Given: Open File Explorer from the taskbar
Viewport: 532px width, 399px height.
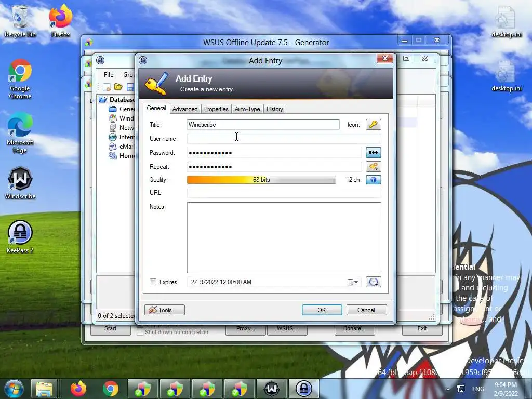Looking at the screenshot, I should click(45, 389).
